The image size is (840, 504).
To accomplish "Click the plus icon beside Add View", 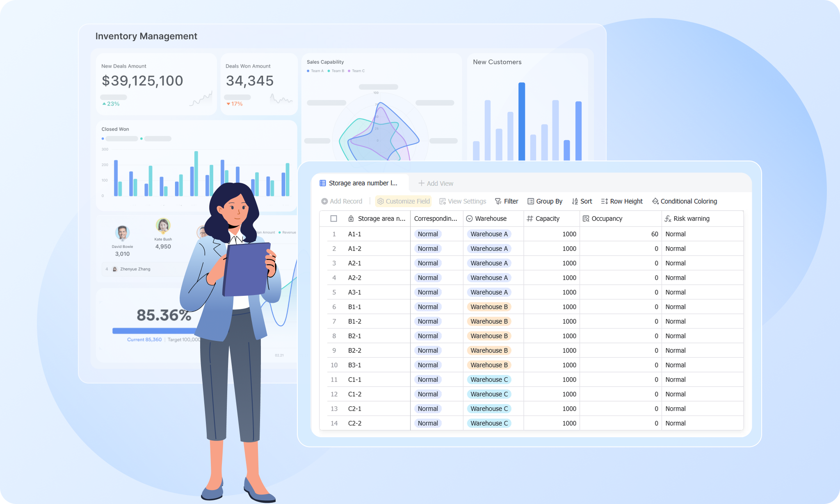I will pos(421,183).
